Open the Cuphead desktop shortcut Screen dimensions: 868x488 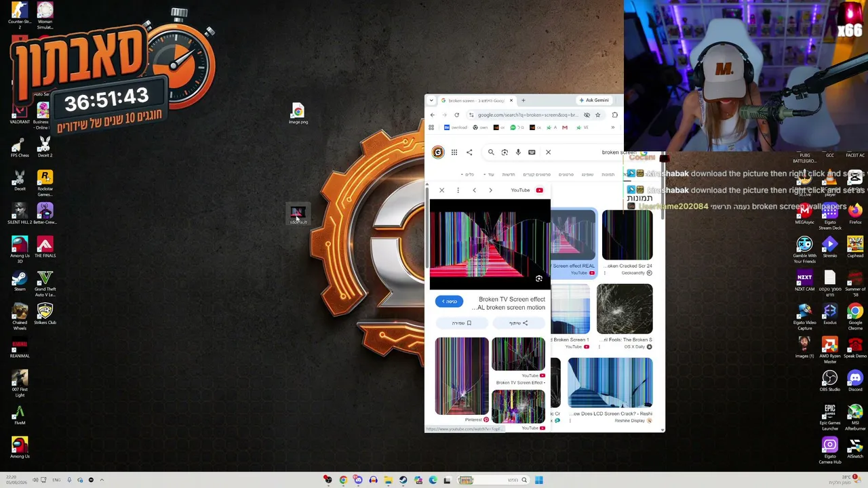[x=855, y=247]
